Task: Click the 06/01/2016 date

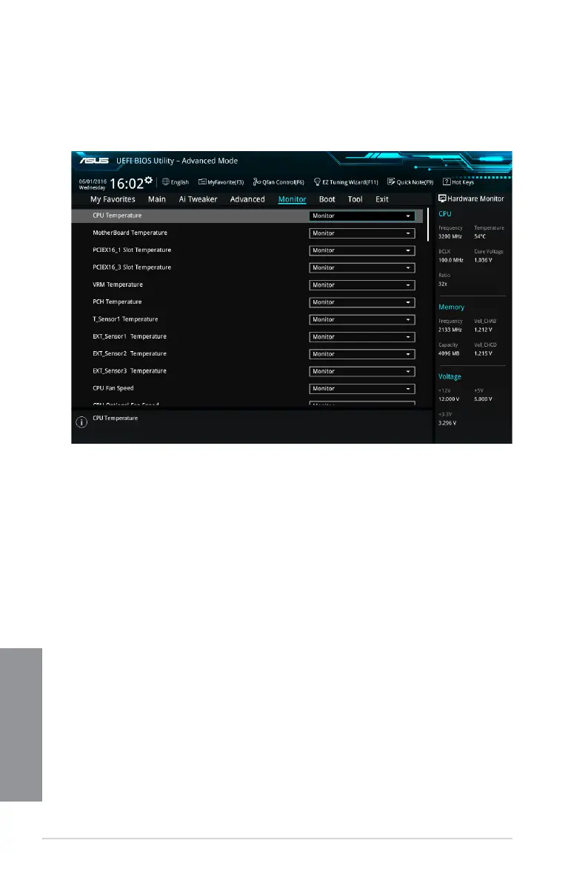Action: click(x=93, y=182)
